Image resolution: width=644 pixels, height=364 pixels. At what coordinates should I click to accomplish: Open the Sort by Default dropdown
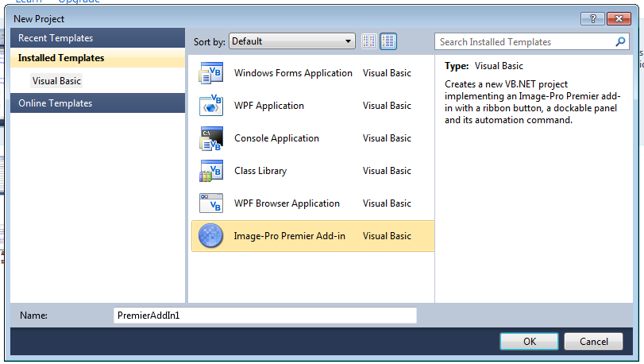[x=292, y=41]
